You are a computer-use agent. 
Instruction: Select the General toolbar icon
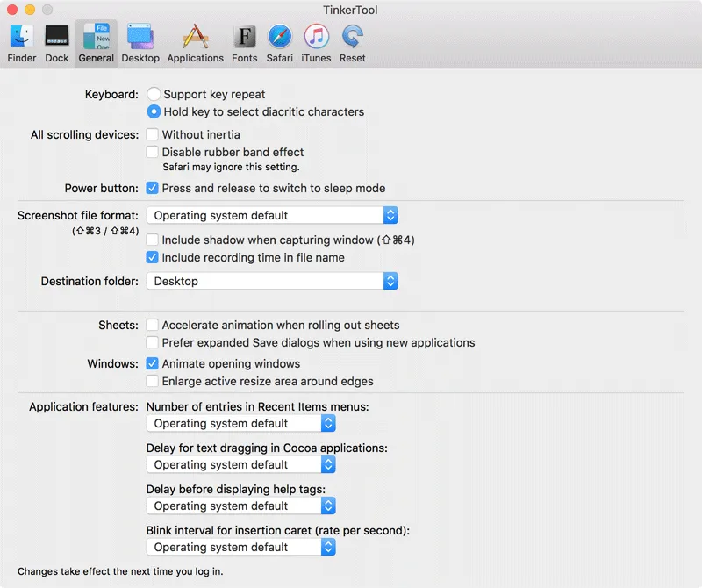tap(96, 39)
